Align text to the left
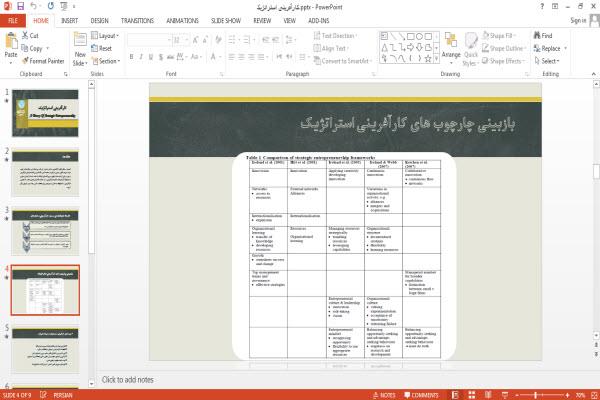The height and width of the screenshot is (400, 600). [232, 57]
